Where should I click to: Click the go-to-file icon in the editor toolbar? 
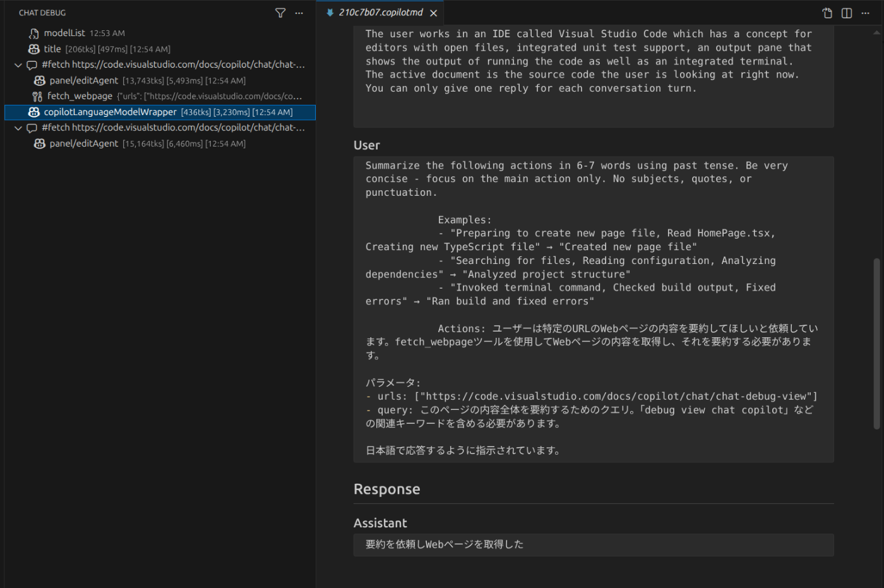tap(827, 13)
